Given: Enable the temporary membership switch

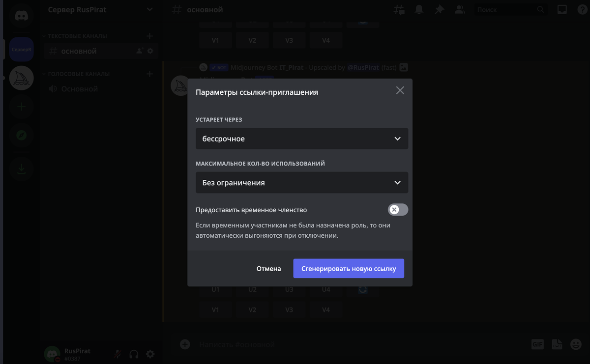Looking at the screenshot, I should point(398,210).
